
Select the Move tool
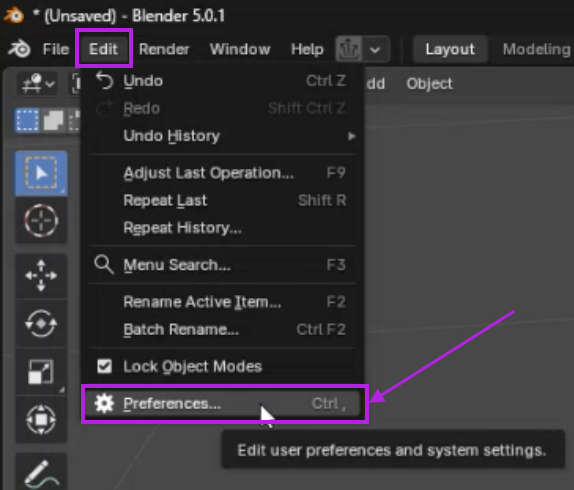41,276
